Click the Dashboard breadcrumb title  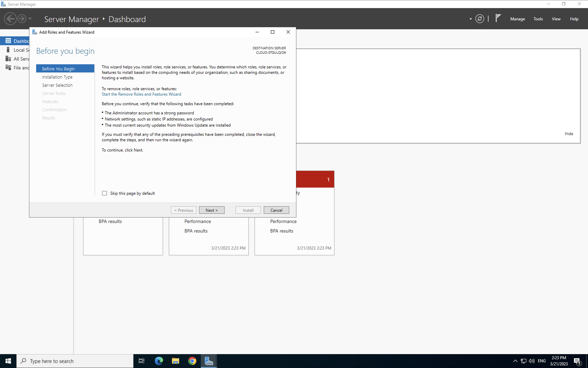point(127,19)
